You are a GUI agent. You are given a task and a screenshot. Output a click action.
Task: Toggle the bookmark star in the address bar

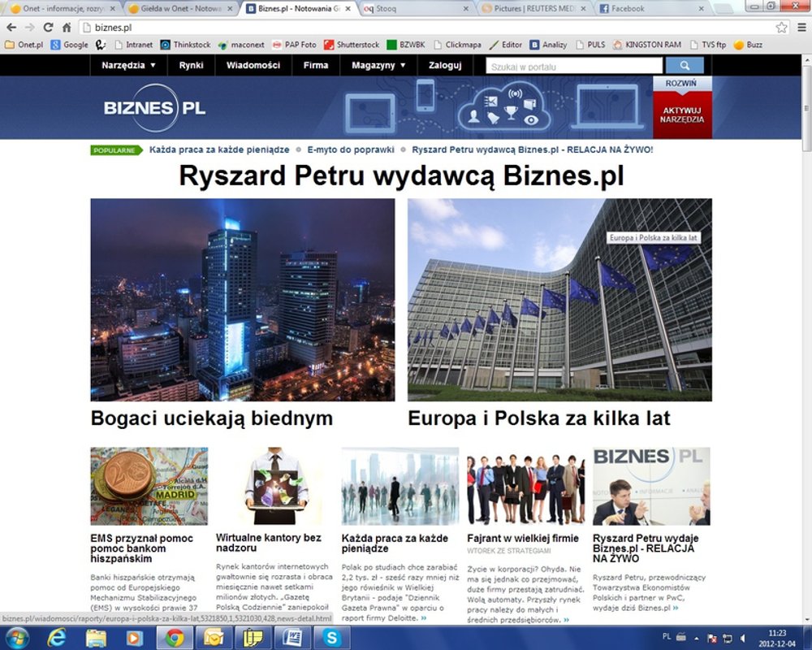781,26
